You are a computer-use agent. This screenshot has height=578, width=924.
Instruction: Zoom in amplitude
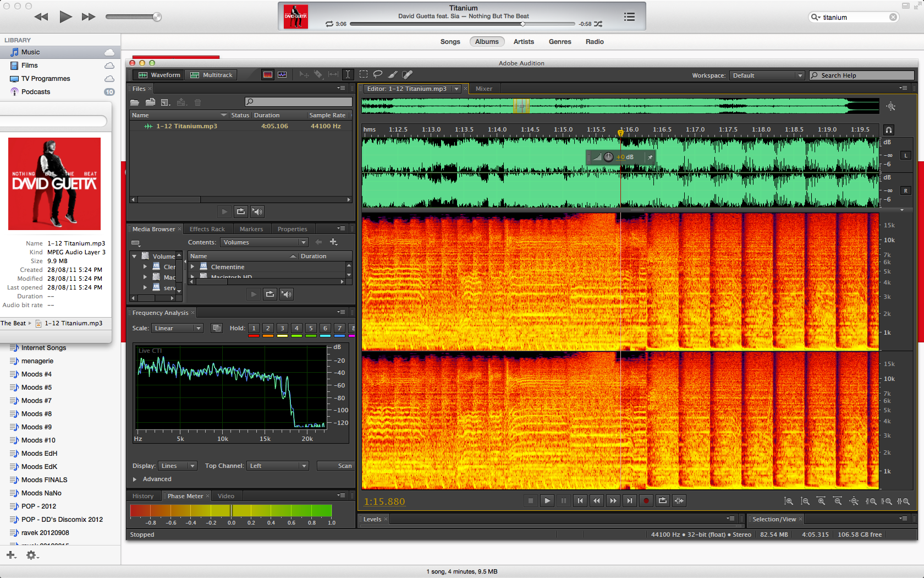789,501
